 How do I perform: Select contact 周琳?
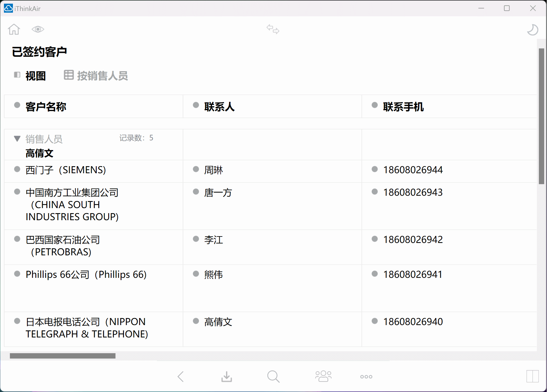pyautogui.click(x=214, y=170)
